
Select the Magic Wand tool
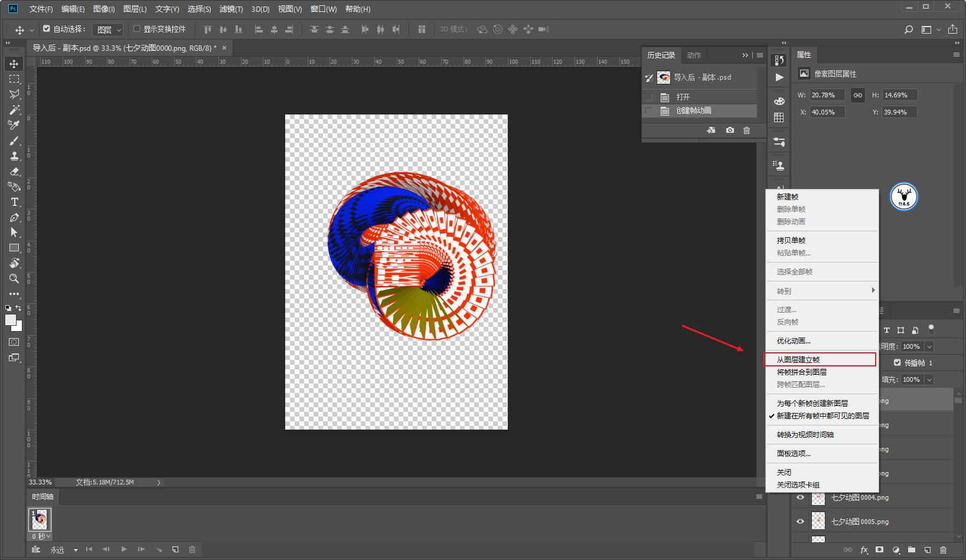pos(14,110)
